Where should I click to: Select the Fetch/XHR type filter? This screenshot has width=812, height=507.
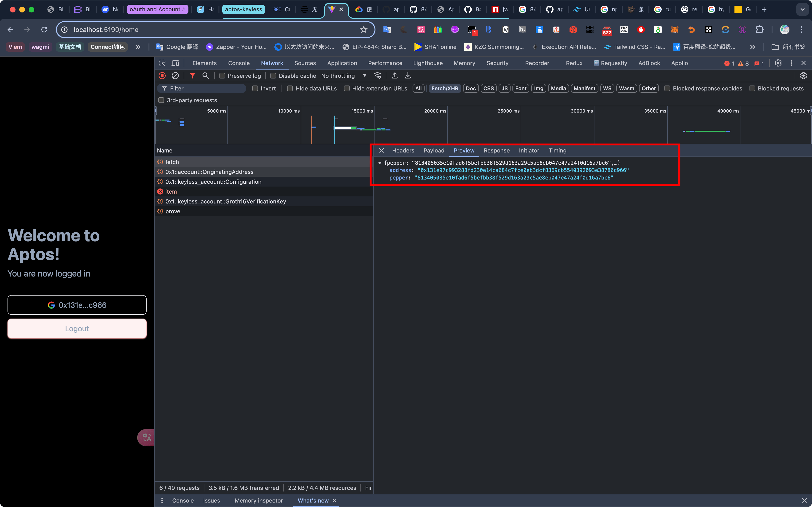[445, 89]
